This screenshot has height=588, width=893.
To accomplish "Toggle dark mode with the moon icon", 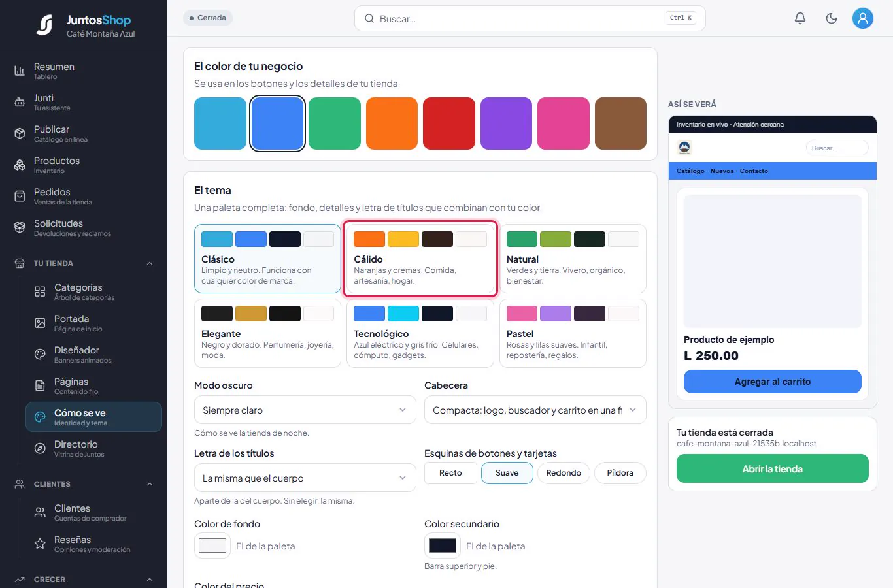I will (x=832, y=18).
